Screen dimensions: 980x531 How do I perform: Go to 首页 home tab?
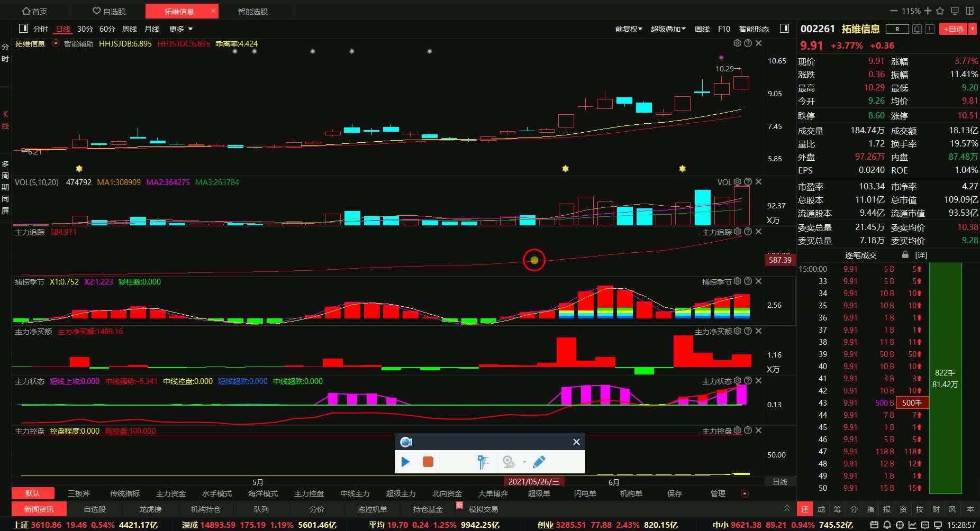(x=34, y=11)
